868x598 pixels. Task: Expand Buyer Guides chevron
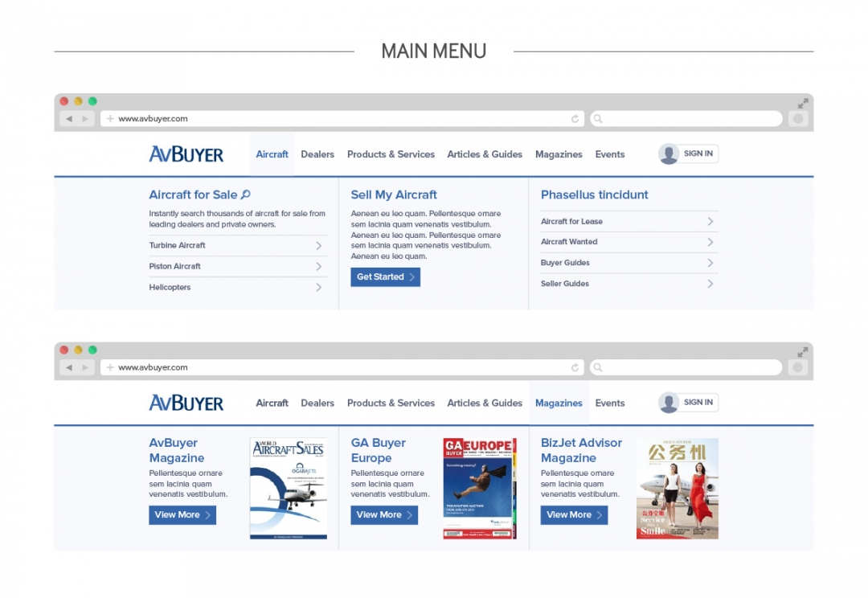coord(710,263)
